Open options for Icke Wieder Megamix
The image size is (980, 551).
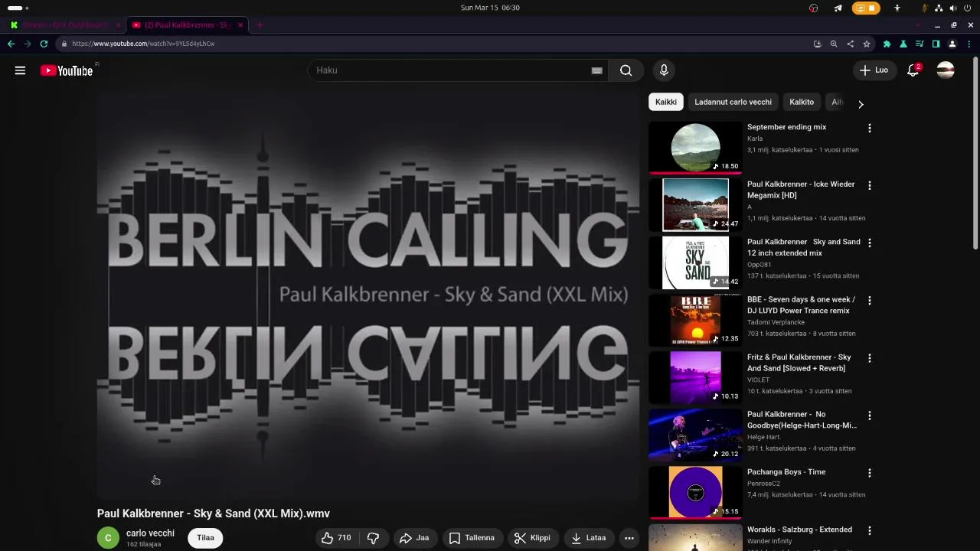(x=869, y=185)
